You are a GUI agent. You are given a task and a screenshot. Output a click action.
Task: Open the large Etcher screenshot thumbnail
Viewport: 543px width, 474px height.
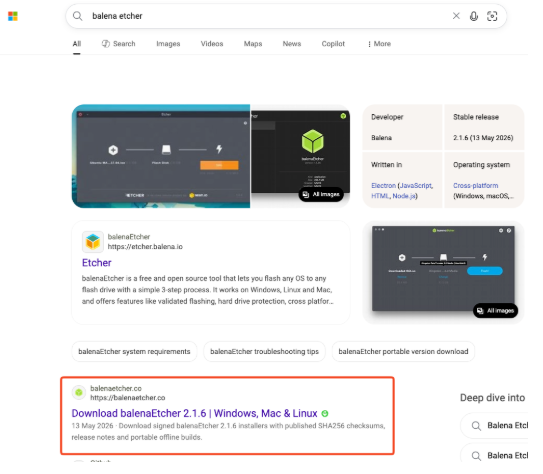[161, 156]
